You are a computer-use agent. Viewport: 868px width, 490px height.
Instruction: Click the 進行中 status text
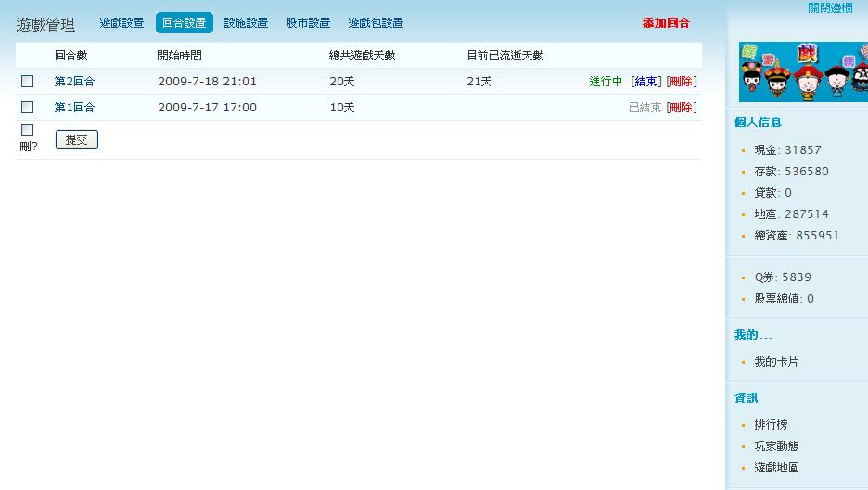click(606, 82)
